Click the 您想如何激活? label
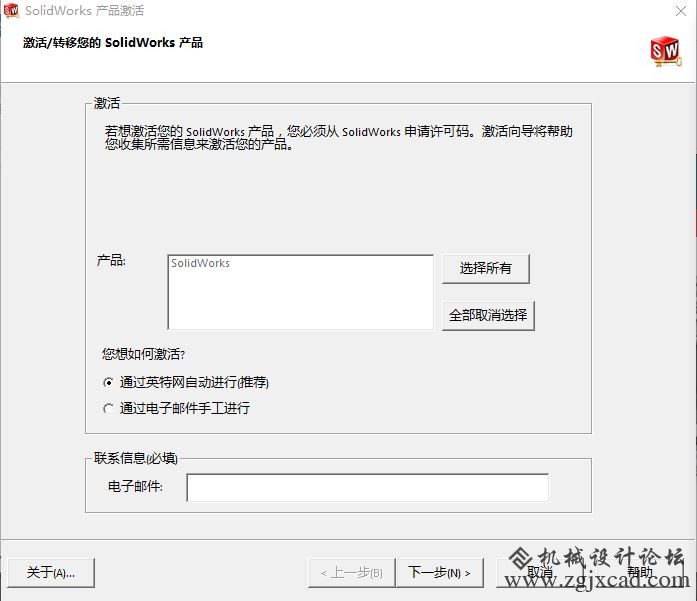Image resolution: width=697 pixels, height=601 pixels. [x=143, y=354]
